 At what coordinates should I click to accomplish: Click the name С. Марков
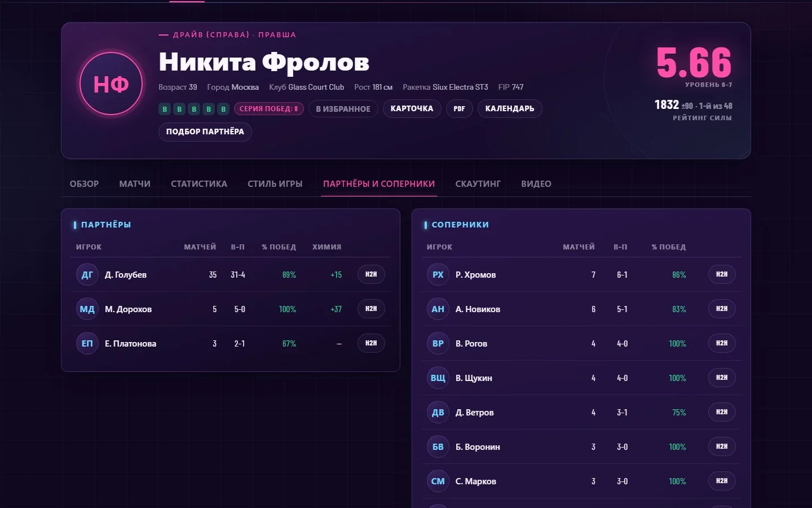pos(476,481)
